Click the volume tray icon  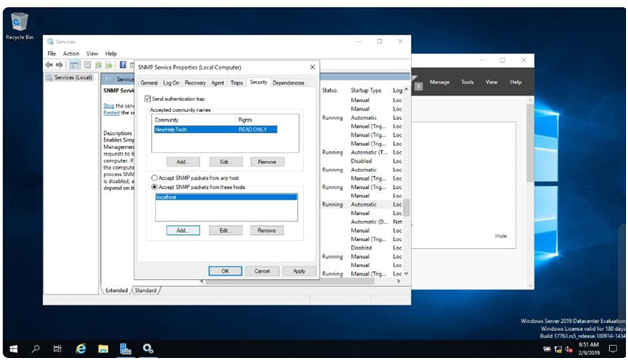point(569,350)
